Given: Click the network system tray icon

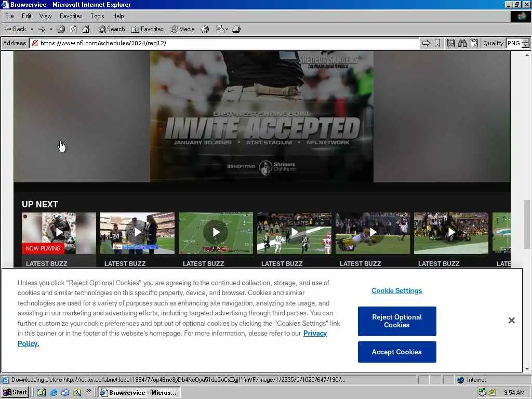Looking at the screenshot, I should 482,393.
